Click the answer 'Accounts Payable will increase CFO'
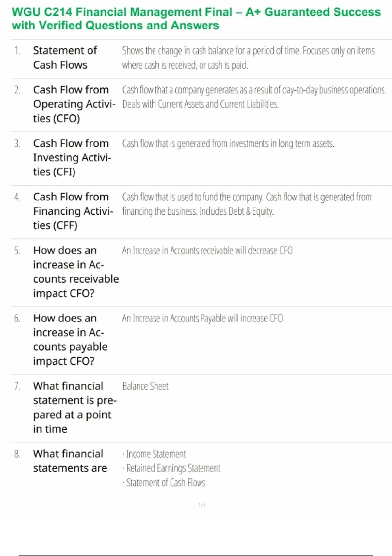The width and height of the screenshot is (392, 556). (x=203, y=318)
